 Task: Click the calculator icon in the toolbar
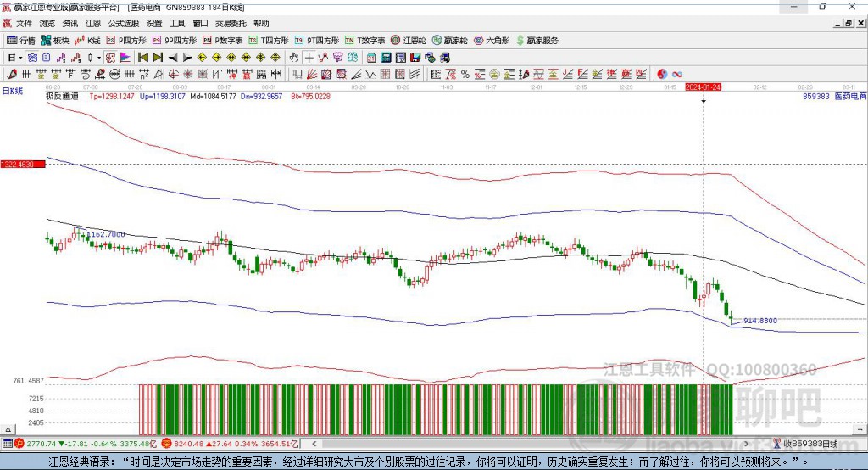click(x=386, y=58)
